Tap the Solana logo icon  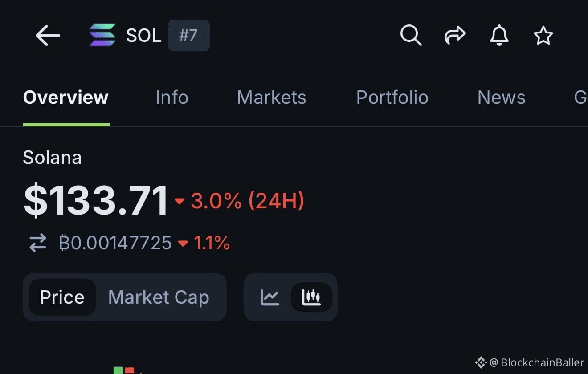click(102, 35)
